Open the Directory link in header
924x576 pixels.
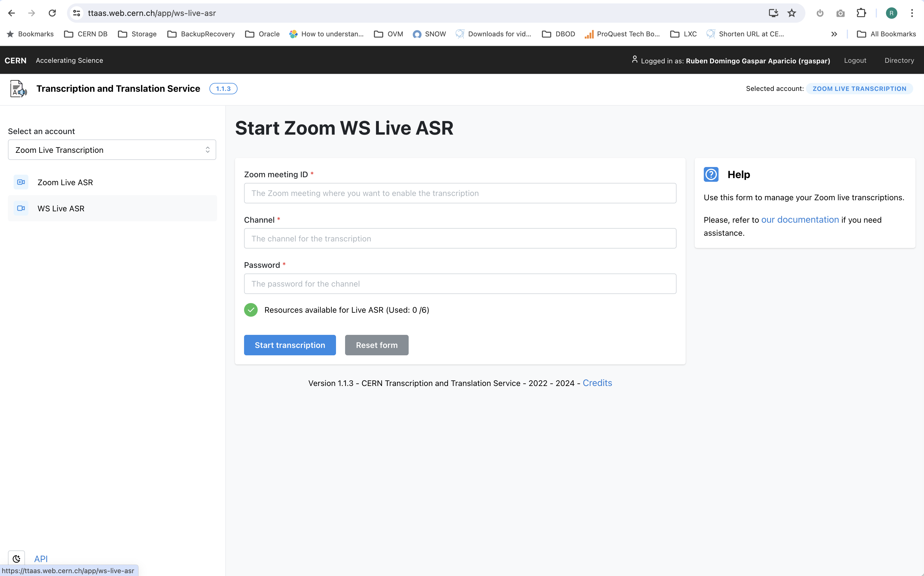tap(899, 60)
